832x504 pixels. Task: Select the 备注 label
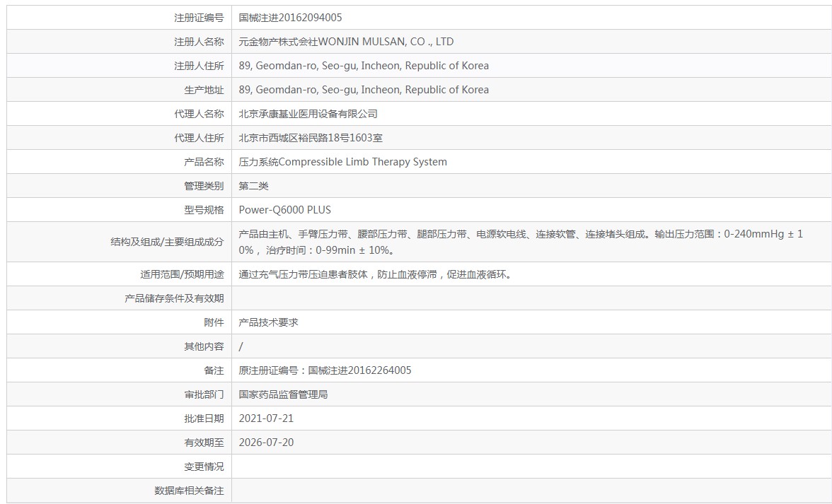click(x=214, y=370)
